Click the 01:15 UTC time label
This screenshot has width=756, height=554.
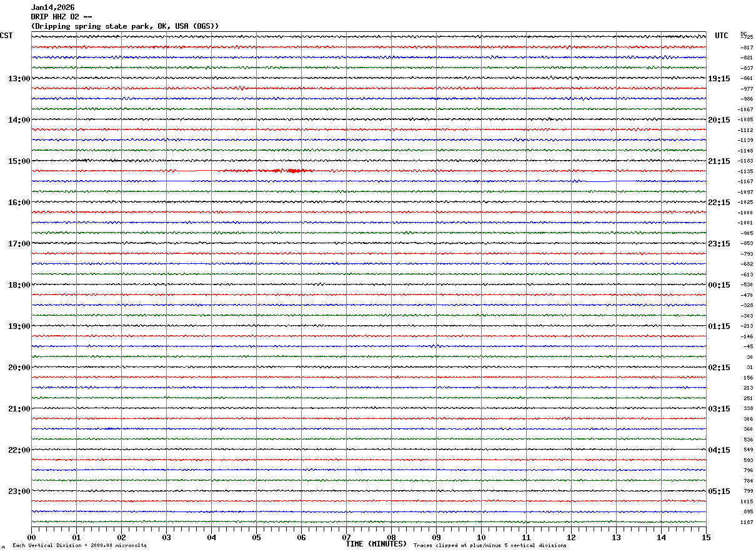719,326
